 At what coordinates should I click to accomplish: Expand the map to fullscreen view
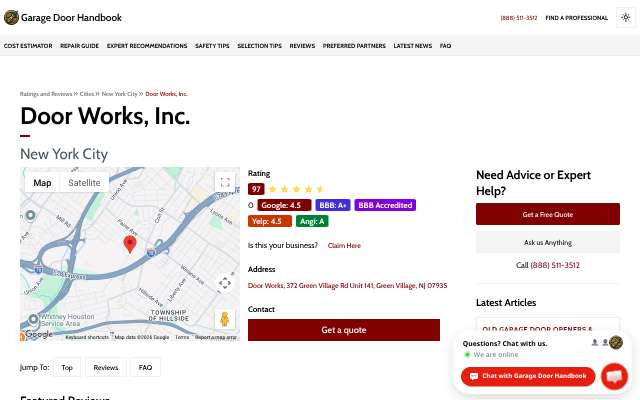(225, 182)
